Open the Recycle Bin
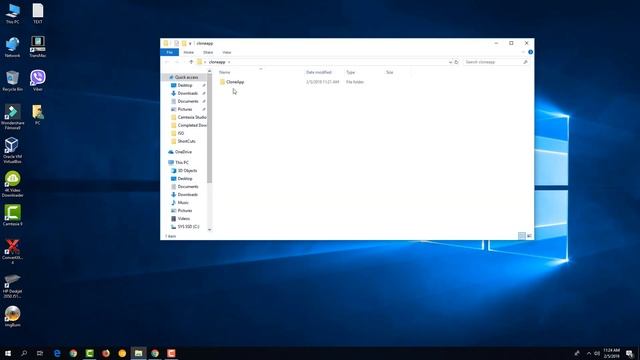Screen dimensions: 640x360 (12, 80)
